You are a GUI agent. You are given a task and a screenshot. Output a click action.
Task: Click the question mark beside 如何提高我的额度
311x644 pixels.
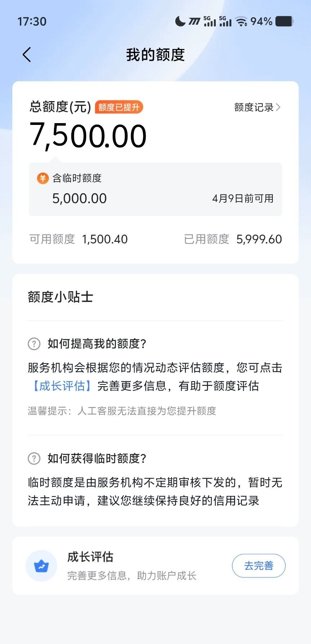point(34,344)
